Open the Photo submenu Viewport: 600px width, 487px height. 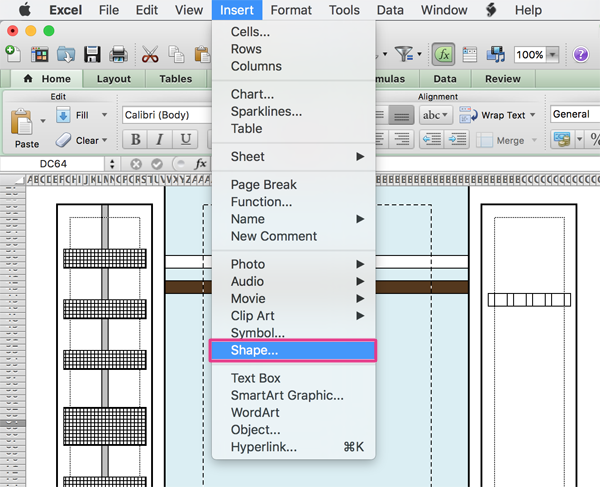pyautogui.click(x=293, y=264)
